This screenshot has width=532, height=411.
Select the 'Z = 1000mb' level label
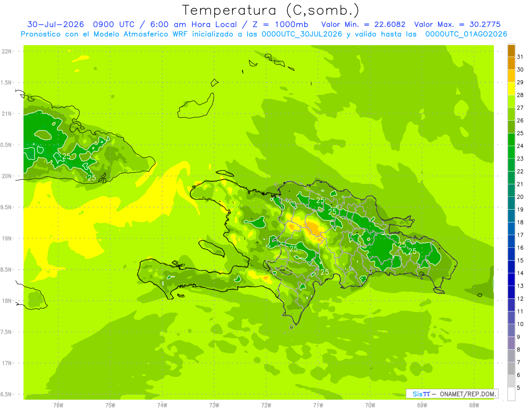tap(280, 24)
